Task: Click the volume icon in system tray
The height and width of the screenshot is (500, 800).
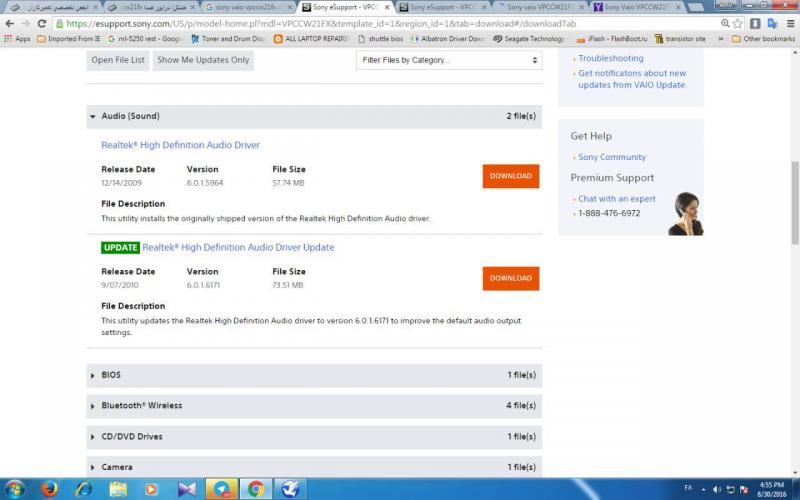Action: (x=716, y=489)
